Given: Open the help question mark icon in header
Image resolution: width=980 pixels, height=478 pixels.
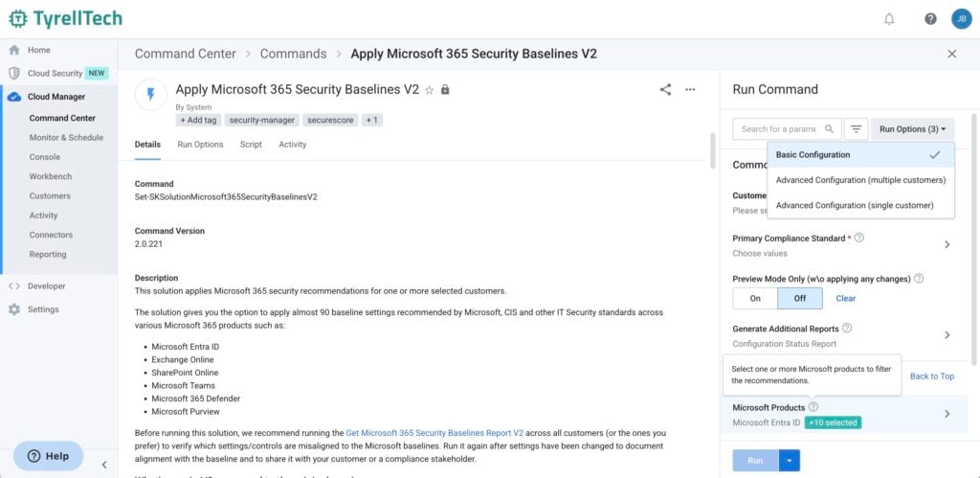Looking at the screenshot, I should point(930,19).
